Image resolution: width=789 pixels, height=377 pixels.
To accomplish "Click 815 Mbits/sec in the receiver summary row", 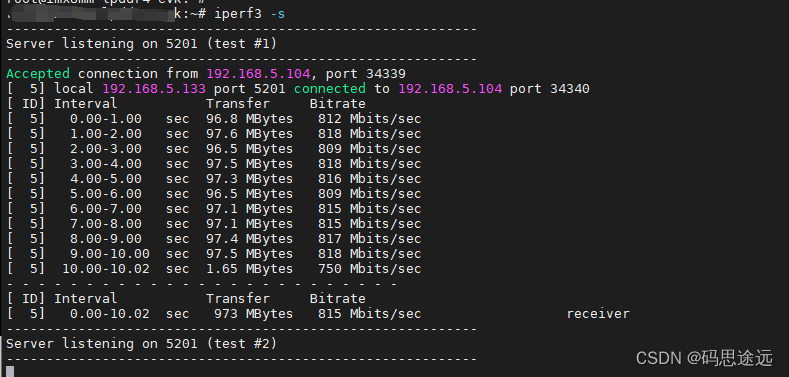I will click(369, 314).
